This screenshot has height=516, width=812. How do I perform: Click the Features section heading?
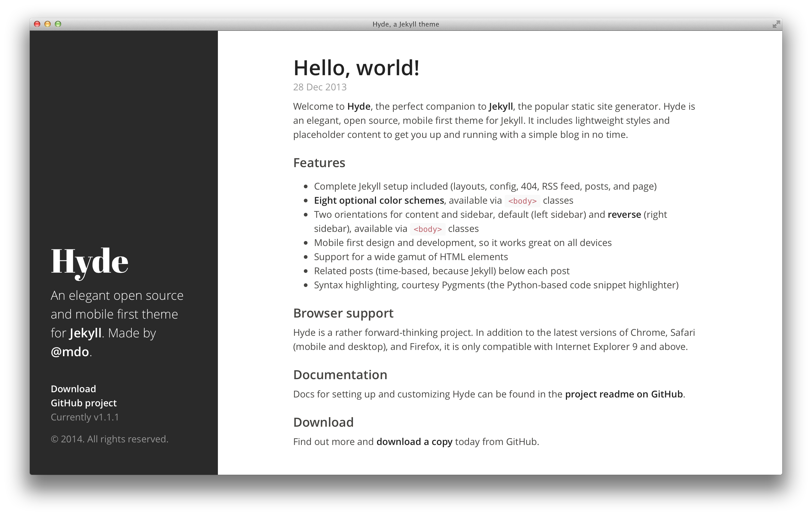point(319,163)
